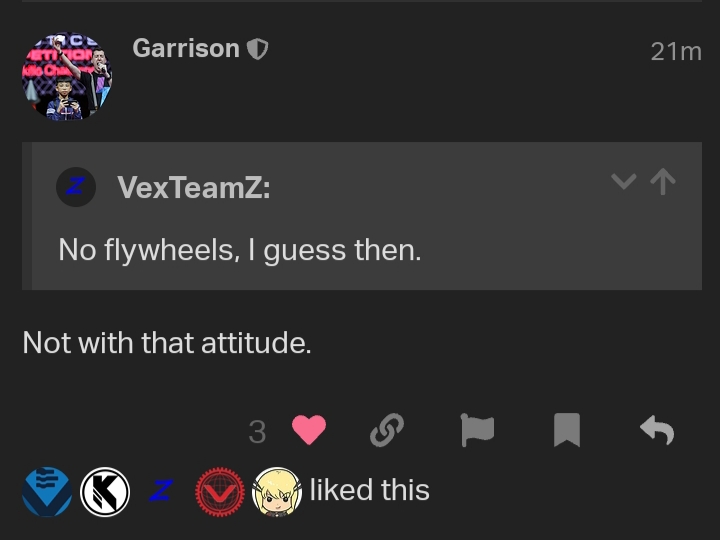Click the blonde anime liker avatar

coord(277,491)
